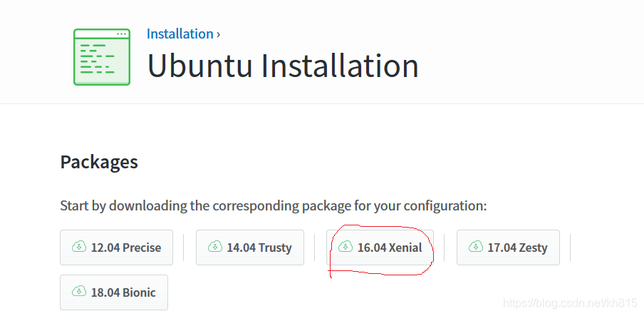Viewport: 644px width, 316px height.
Task: Click the cloud download icon beside 12.04 Precise
Action: (79, 247)
